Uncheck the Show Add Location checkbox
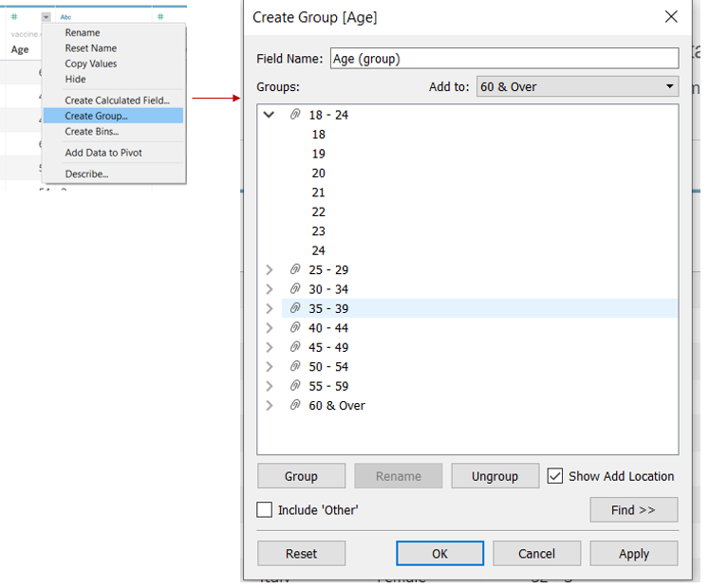The image size is (709, 588). click(555, 476)
